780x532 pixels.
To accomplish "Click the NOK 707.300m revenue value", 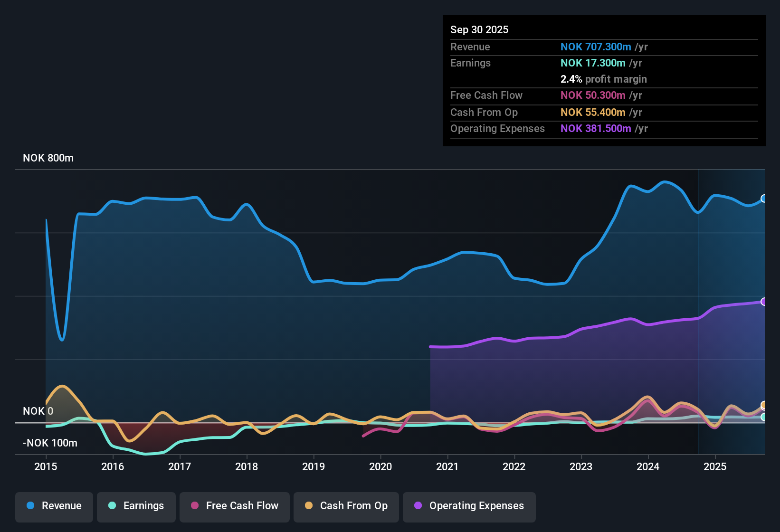I will coord(596,47).
